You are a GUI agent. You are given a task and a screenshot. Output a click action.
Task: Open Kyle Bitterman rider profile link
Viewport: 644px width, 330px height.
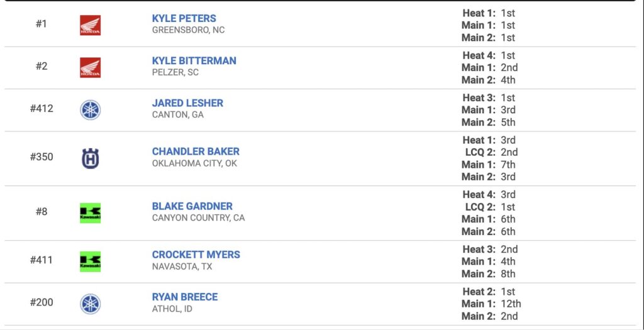pyautogui.click(x=194, y=61)
